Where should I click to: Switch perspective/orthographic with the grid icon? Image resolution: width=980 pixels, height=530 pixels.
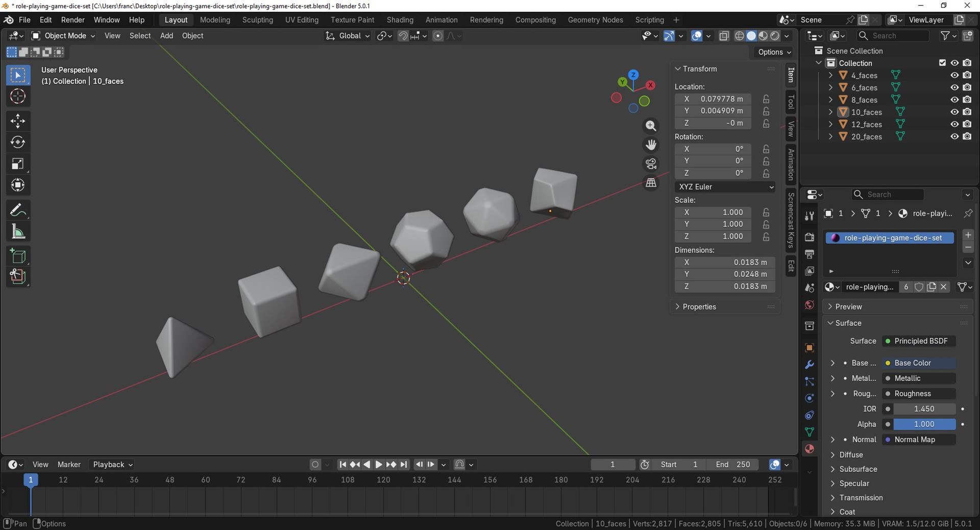point(651,183)
